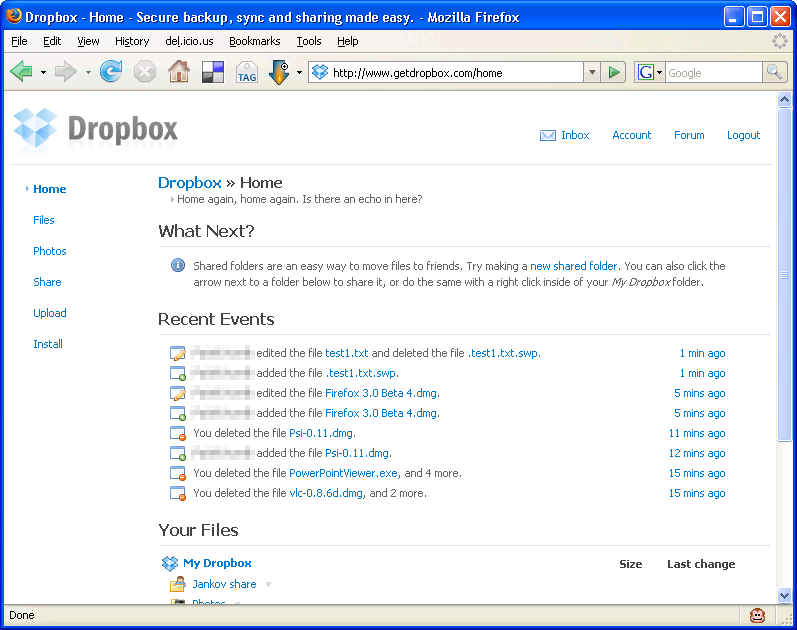Open the My Dropbox folder link
The height and width of the screenshot is (630, 797).
[x=217, y=563]
